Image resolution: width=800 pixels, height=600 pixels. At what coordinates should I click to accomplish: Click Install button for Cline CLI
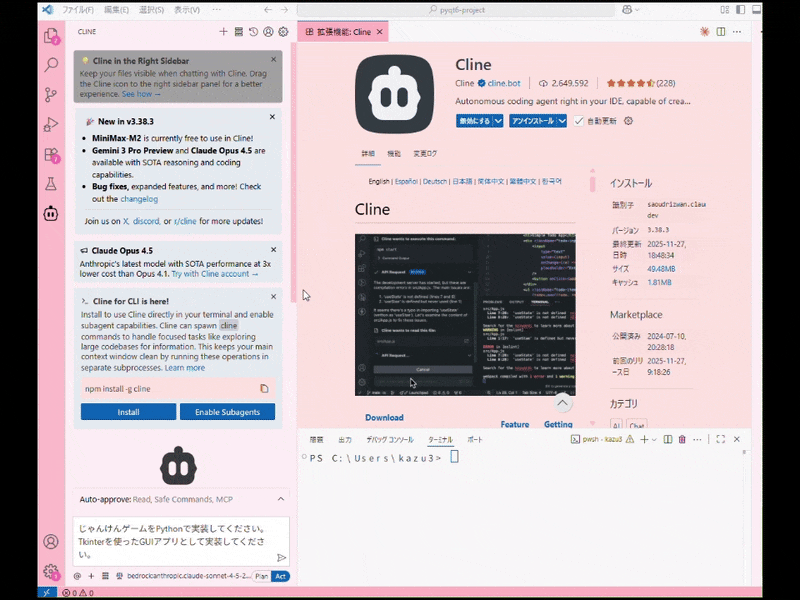pos(127,411)
